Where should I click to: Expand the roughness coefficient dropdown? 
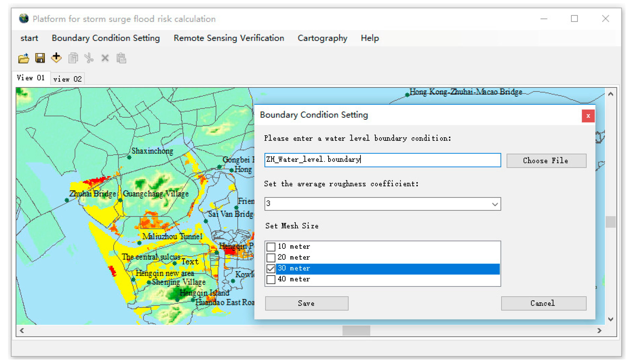pyautogui.click(x=495, y=204)
